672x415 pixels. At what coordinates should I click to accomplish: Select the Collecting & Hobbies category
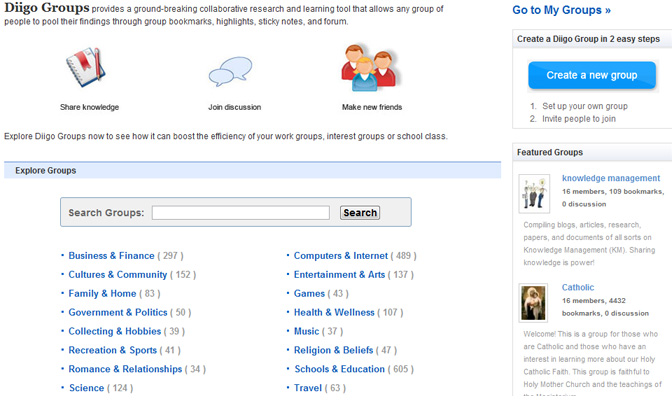pos(115,331)
